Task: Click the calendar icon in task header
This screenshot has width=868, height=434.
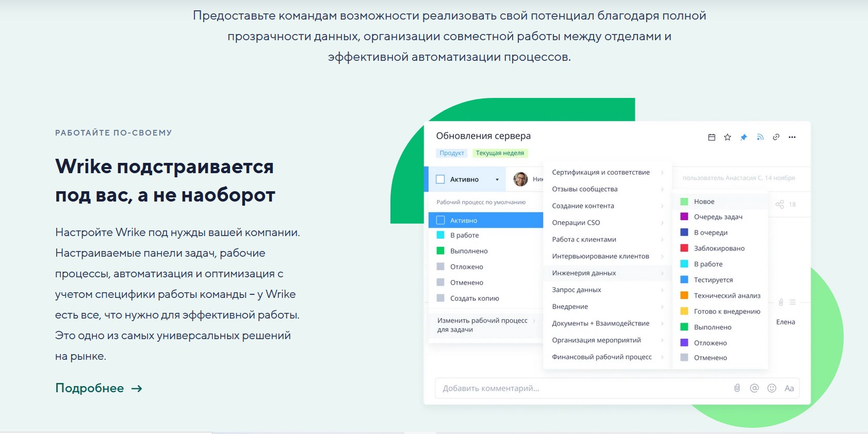Action: click(711, 137)
